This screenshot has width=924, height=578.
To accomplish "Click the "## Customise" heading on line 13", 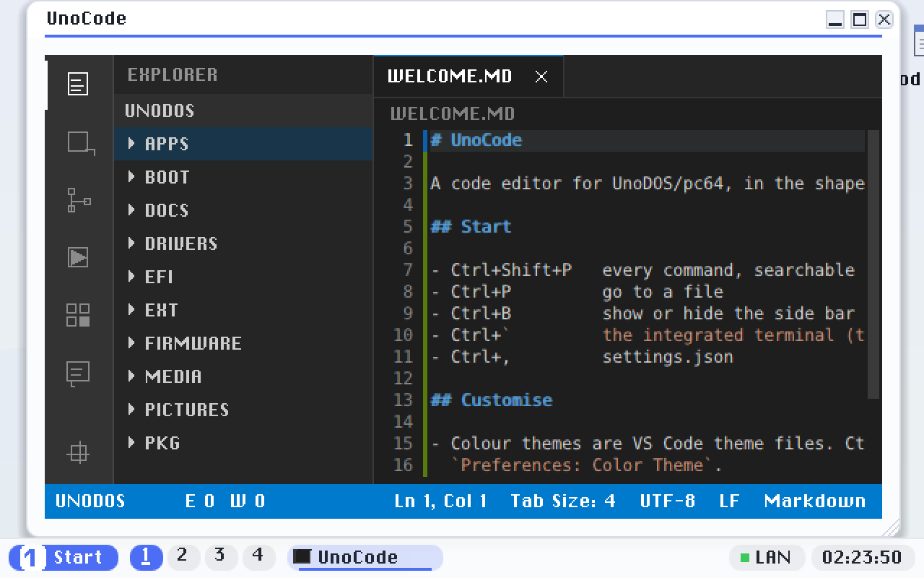I will tap(492, 400).
